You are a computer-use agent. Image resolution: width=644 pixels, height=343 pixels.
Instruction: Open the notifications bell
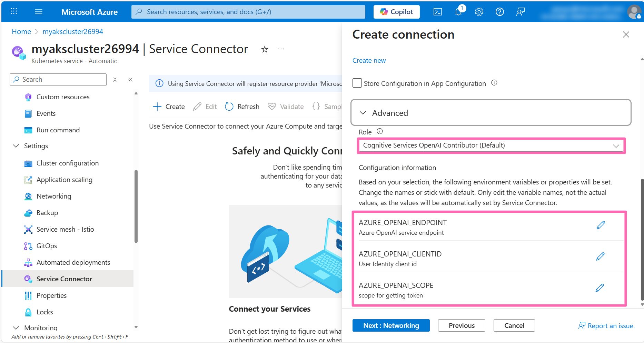(458, 11)
